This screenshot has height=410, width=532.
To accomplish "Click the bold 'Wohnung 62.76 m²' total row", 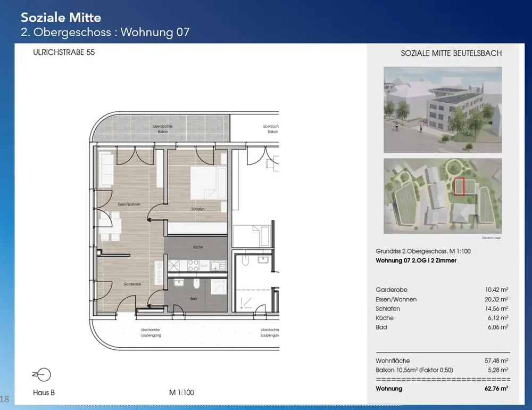I will click(x=442, y=388).
